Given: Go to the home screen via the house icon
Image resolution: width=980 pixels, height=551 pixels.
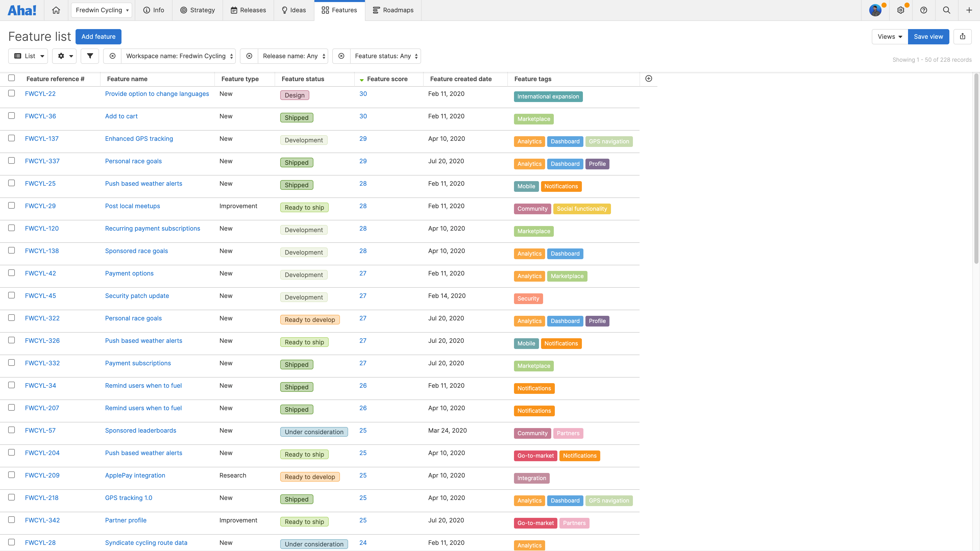Looking at the screenshot, I should pyautogui.click(x=56, y=10).
